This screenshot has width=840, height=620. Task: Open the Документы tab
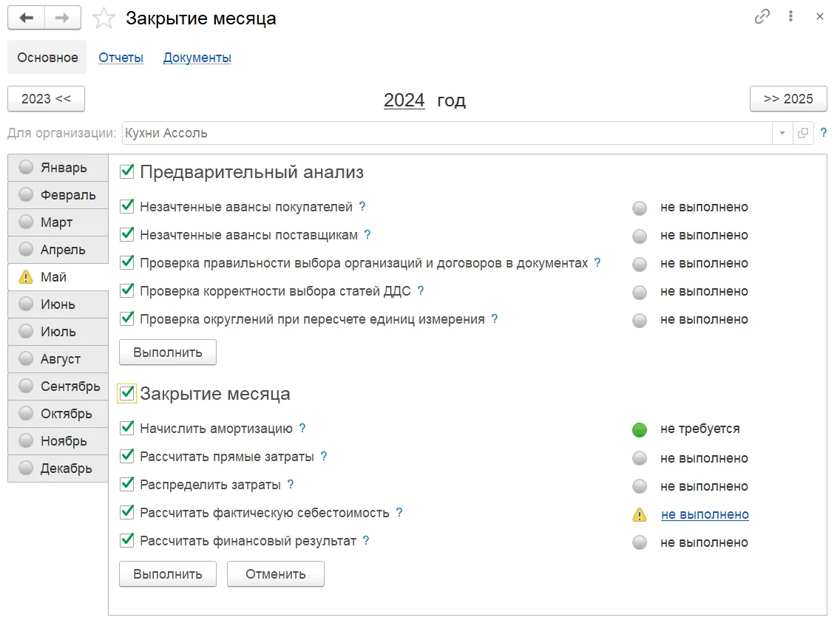pyautogui.click(x=197, y=58)
